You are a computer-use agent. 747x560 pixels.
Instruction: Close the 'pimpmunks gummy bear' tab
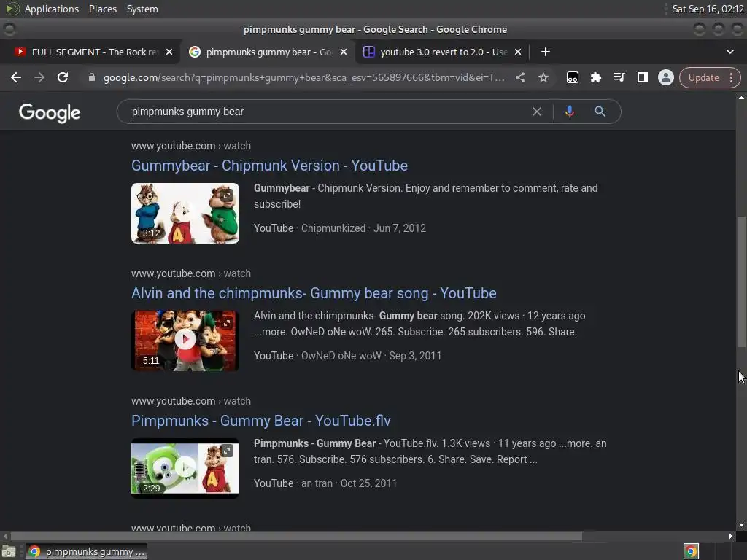344,52
